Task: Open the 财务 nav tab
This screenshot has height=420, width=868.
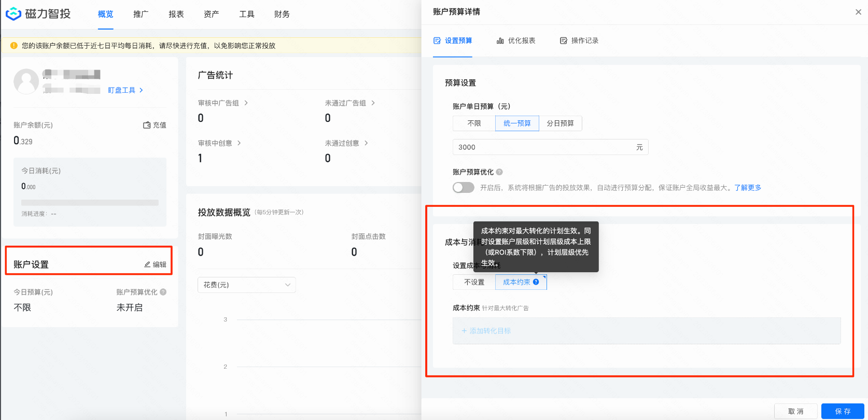Action: coord(282,14)
